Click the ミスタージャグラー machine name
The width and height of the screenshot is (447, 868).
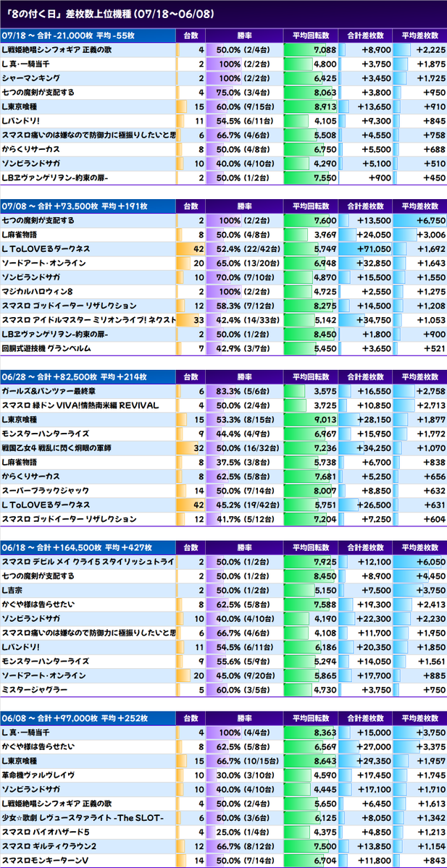(35, 690)
